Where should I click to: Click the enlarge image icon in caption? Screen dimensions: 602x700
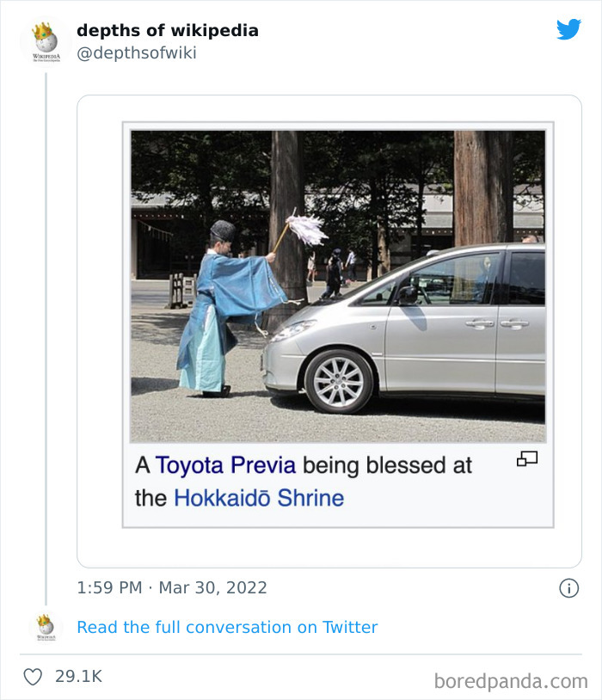[x=527, y=459]
